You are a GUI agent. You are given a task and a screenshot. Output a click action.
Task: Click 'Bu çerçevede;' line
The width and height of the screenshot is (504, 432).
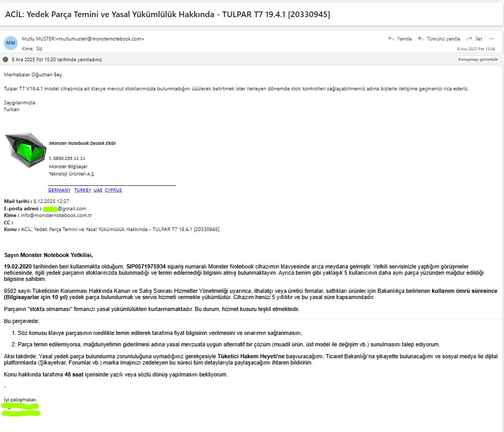21,321
